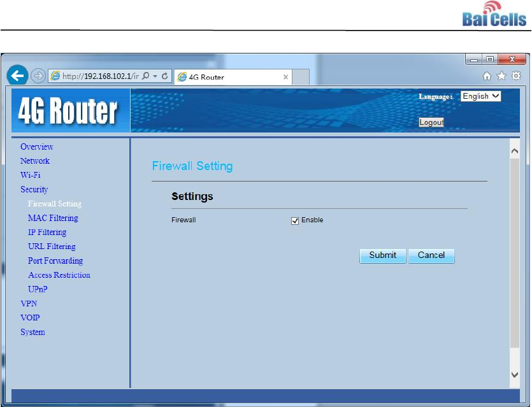The width and height of the screenshot is (532, 407).
Task: Go to MAC Filtering page
Action: 53,218
